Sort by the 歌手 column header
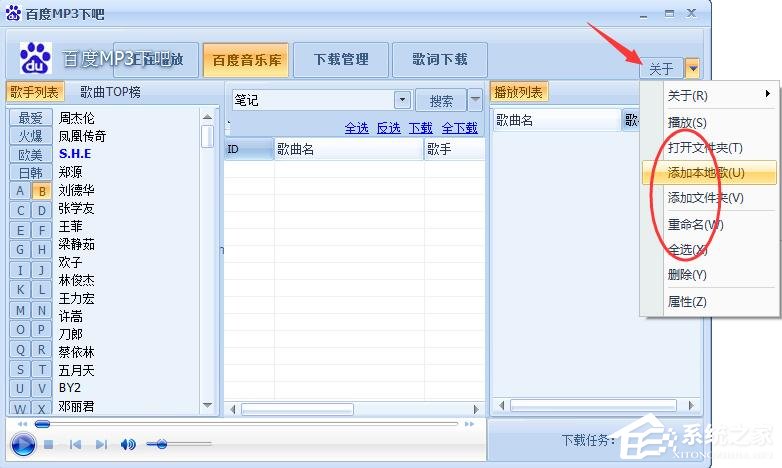This screenshot has height=468, width=782. (x=454, y=149)
